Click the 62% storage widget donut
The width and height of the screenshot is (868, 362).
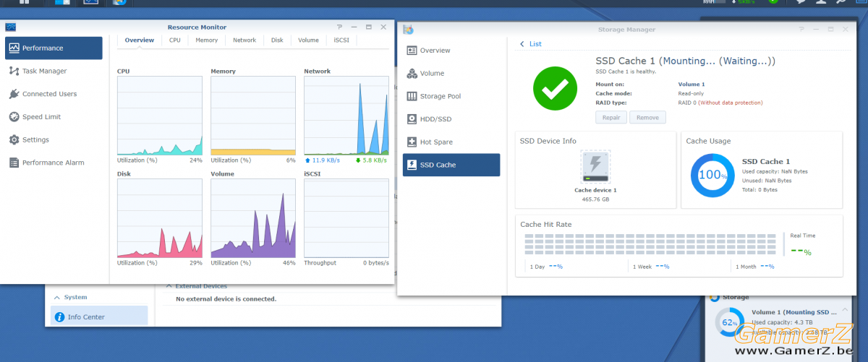point(729,322)
